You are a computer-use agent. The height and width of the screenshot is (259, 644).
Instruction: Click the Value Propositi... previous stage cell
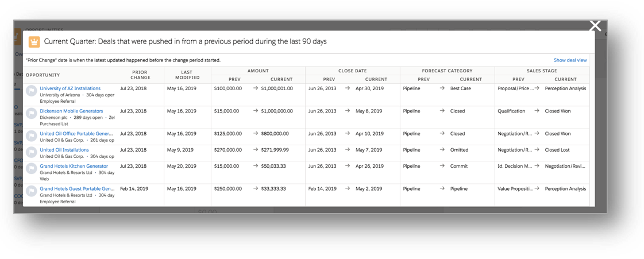tap(515, 188)
